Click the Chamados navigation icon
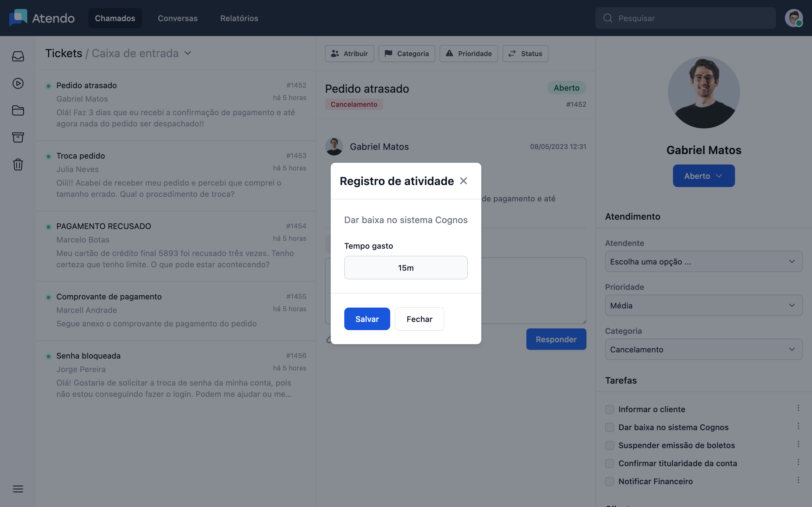This screenshot has height=507, width=812. pyautogui.click(x=115, y=18)
